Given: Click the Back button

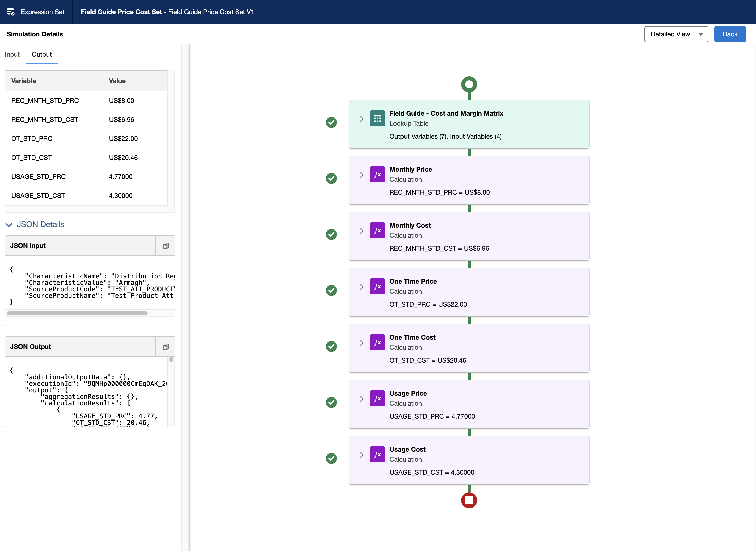Looking at the screenshot, I should [x=730, y=33].
